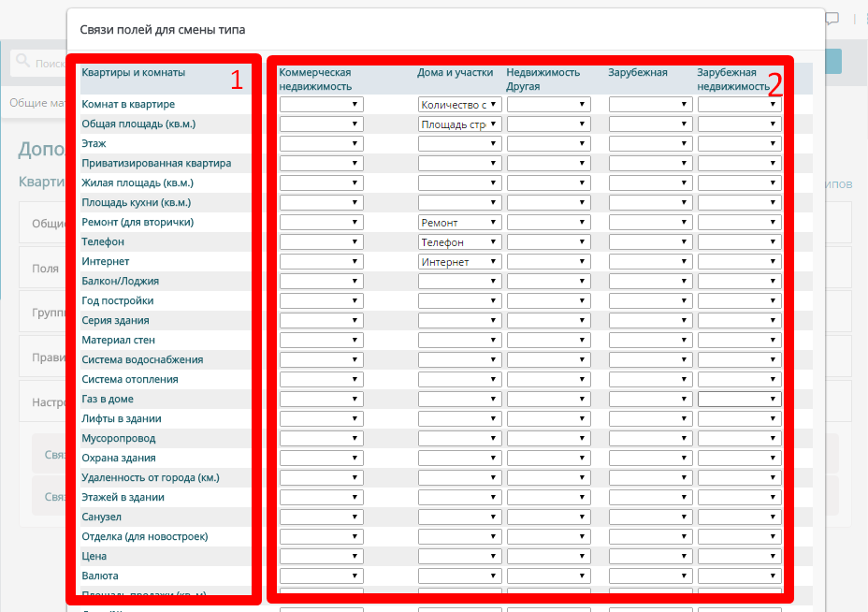This screenshot has width=868, height=612.
Task: Open Недвижимость Другая dropdown for Телефон row
Action: [x=549, y=242]
